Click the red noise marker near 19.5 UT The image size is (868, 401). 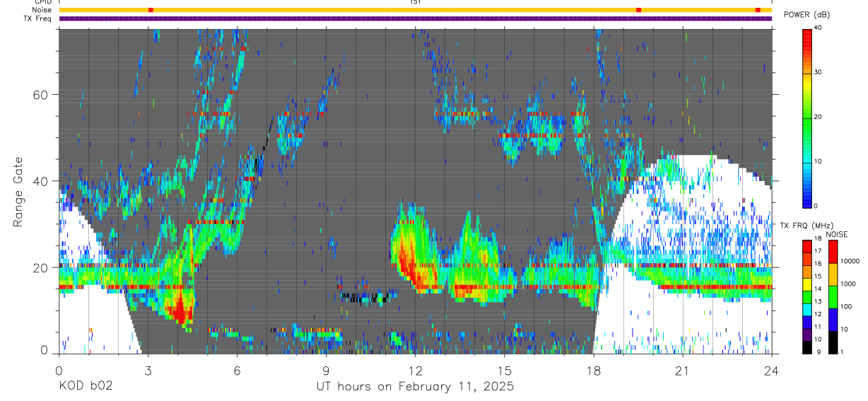point(638,10)
